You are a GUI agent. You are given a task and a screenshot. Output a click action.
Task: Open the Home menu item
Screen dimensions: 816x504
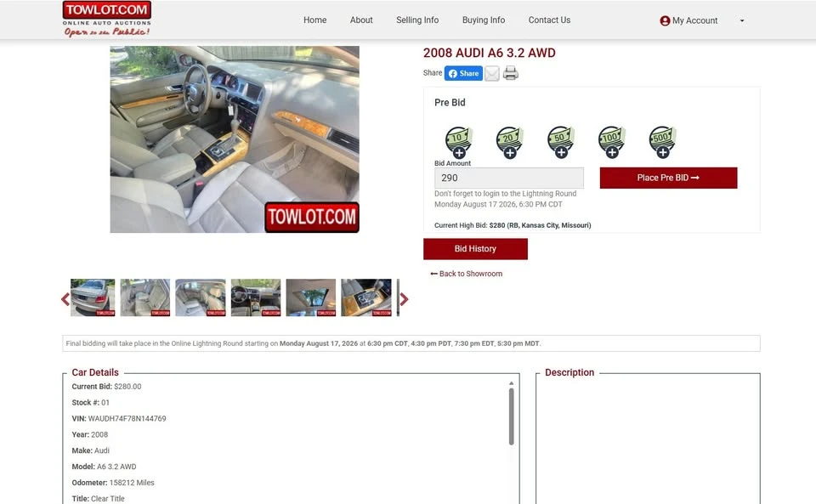click(x=314, y=20)
